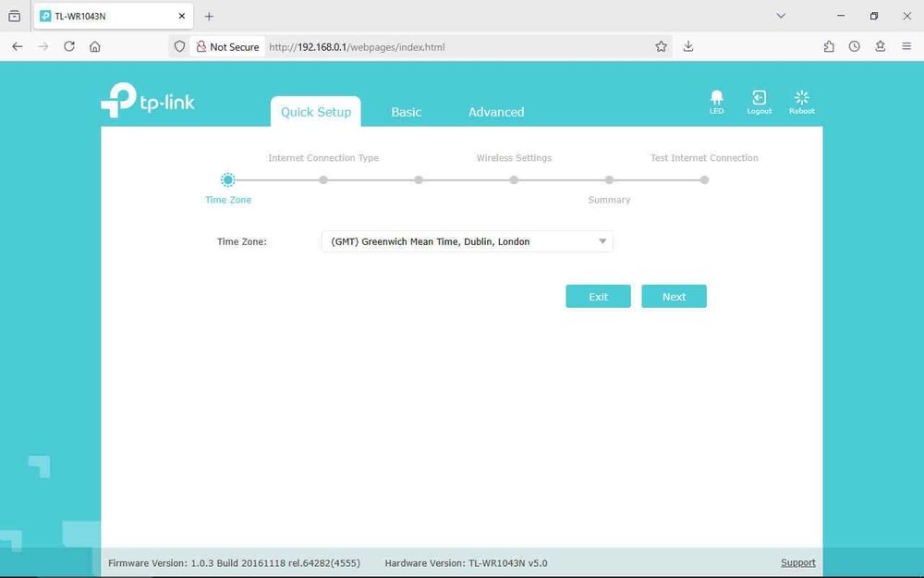Click the Internet Connection Type label
Viewport: 924px width, 578px height.
pos(323,158)
